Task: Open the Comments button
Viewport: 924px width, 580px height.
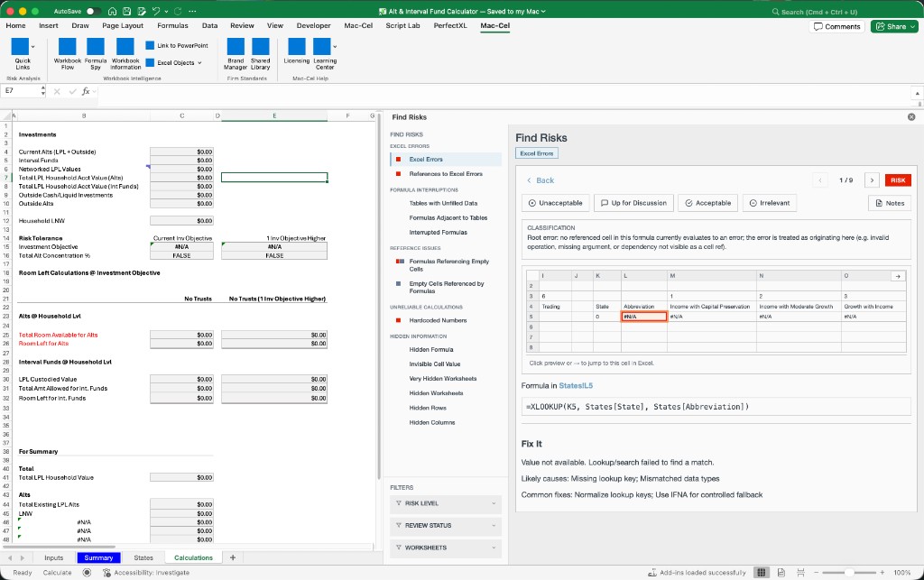Action: coord(836,26)
